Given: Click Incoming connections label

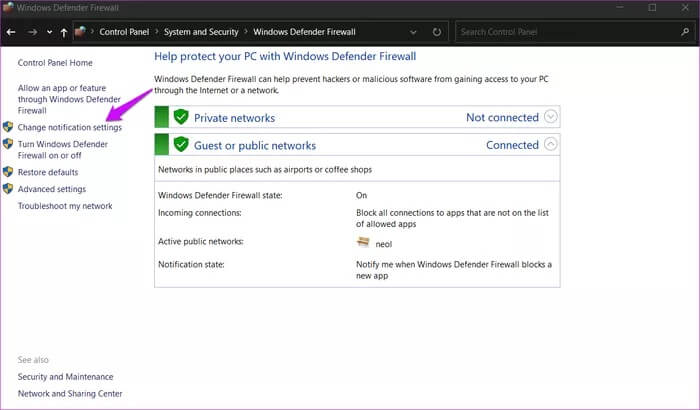Looking at the screenshot, I should [x=200, y=213].
